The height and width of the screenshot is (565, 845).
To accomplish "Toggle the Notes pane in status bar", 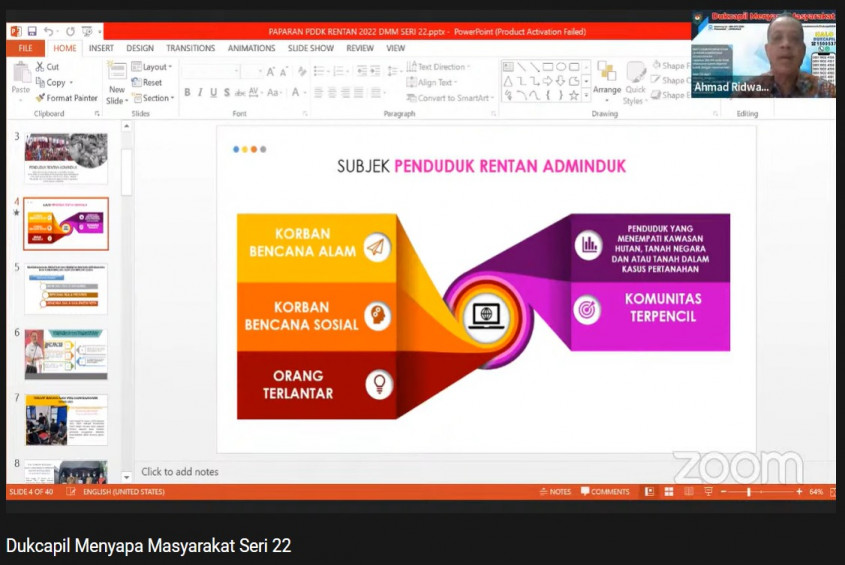I will [x=555, y=492].
